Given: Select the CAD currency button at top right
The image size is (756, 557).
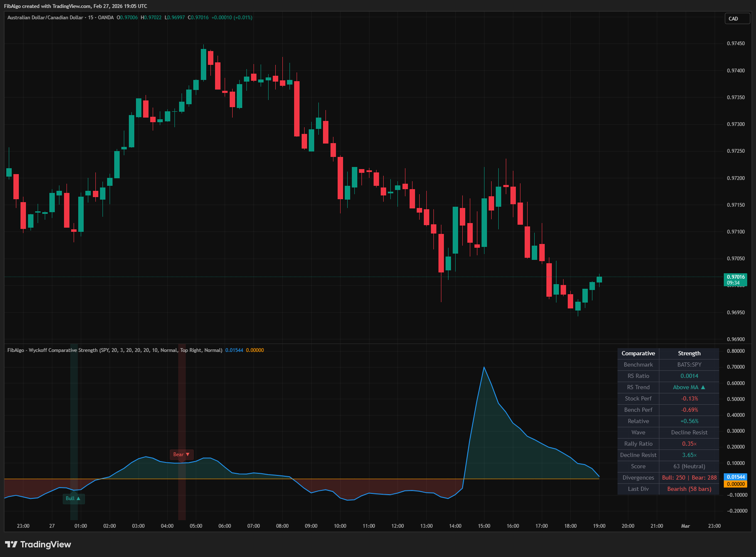Looking at the screenshot, I should (737, 18).
